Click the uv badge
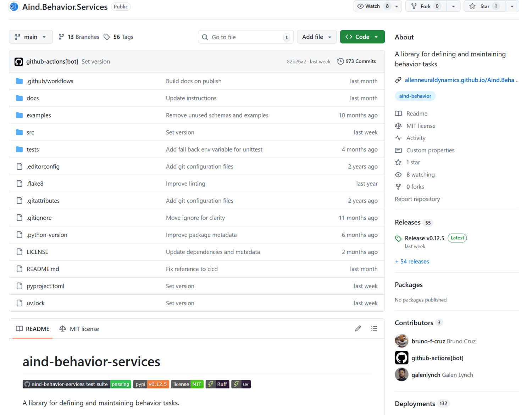The image size is (532, 415). 241,384
